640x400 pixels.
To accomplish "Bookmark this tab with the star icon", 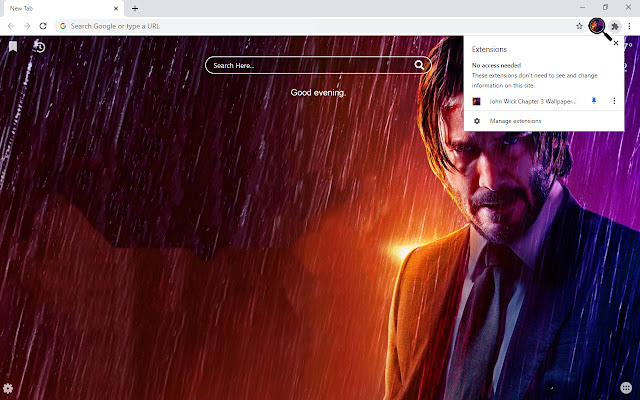I will 579,26.
